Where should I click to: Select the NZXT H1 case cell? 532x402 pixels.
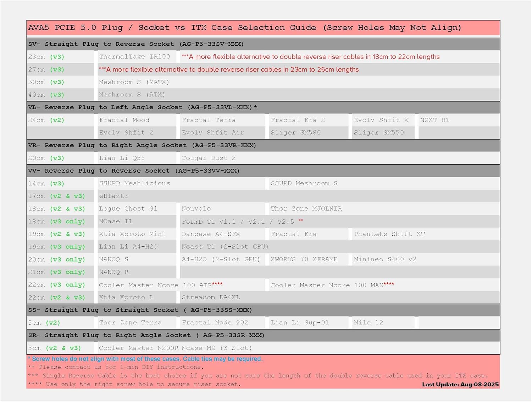click(434, 120)
